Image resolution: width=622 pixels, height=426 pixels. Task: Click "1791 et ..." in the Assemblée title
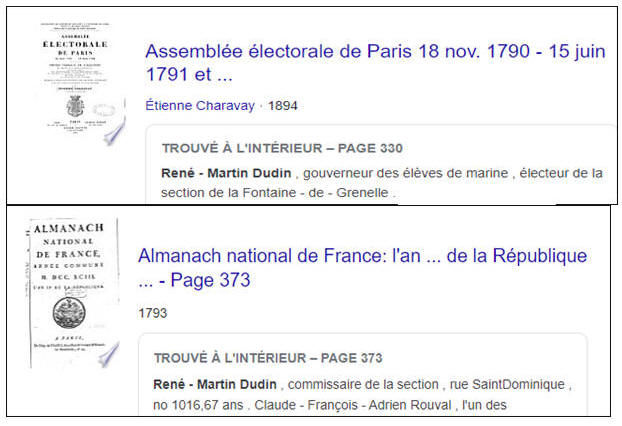click(189, 75)
